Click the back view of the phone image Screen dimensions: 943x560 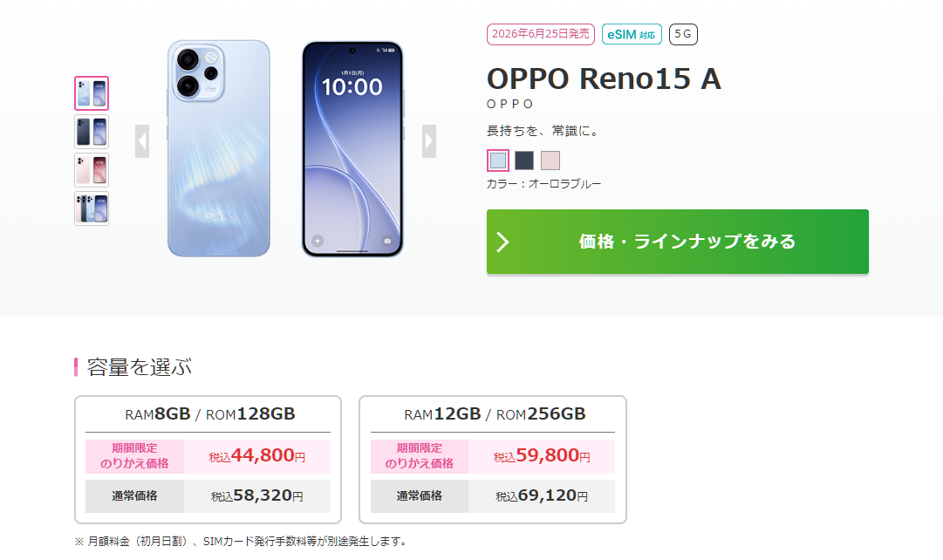click(218, 148)
